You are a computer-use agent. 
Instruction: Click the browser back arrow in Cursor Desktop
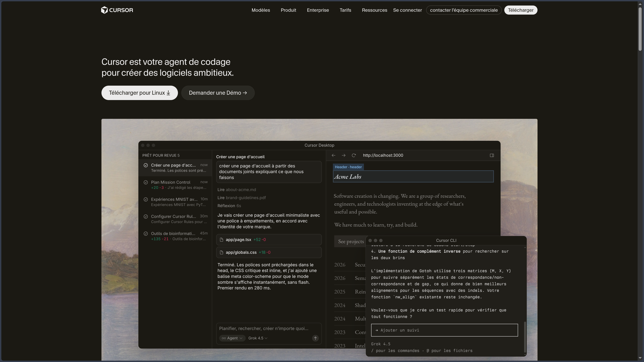tap(334, 155)
